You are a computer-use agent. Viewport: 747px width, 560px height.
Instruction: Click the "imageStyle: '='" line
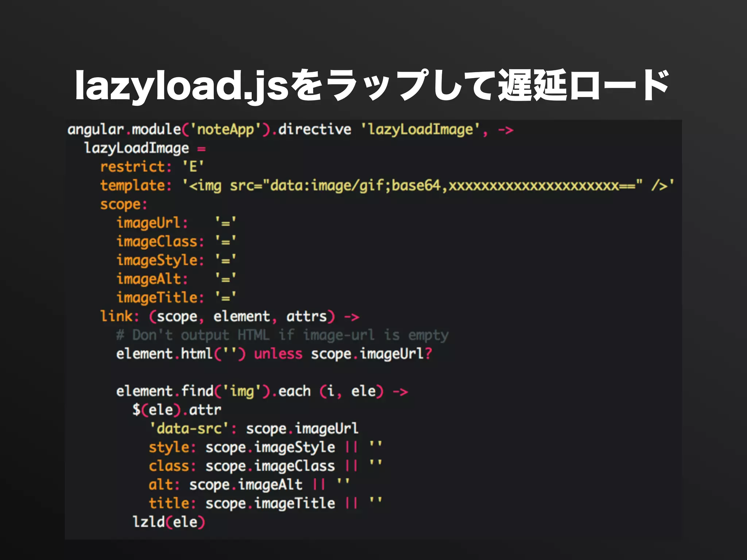pyautogui.click(x=177, y=260)
